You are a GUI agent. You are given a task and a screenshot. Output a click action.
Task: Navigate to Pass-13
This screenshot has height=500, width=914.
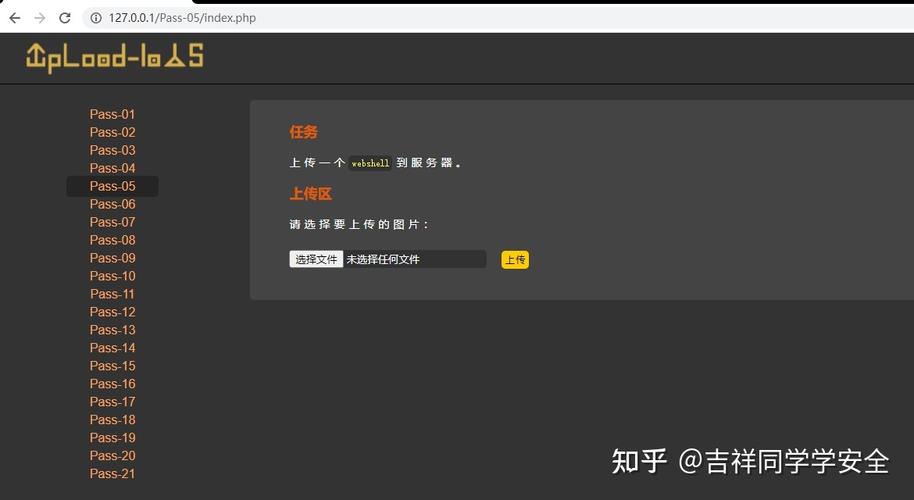[113, 330]
